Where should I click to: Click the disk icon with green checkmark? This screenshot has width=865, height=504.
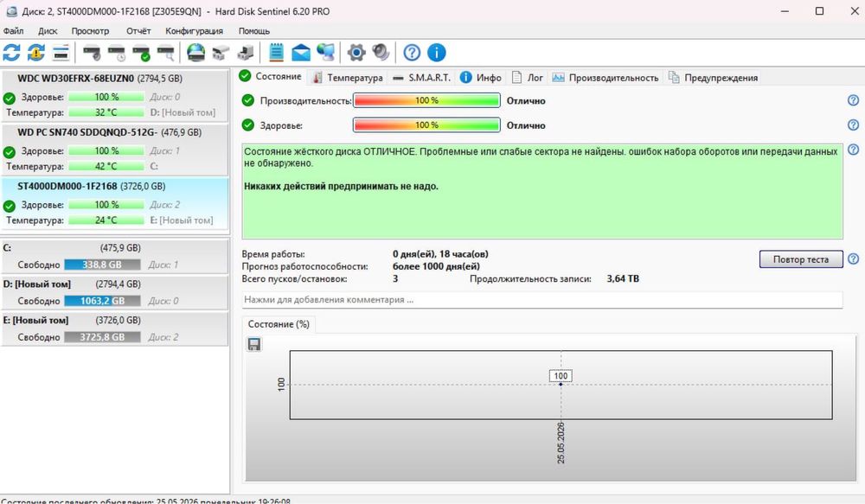(141, 53)
